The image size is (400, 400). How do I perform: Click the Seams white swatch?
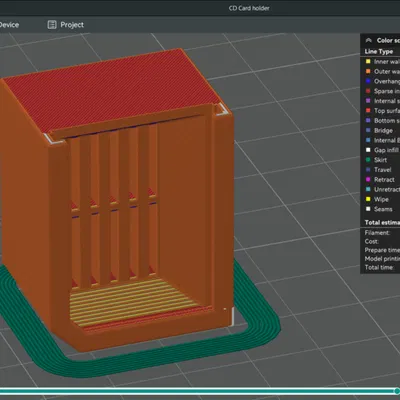click(368, 209)
